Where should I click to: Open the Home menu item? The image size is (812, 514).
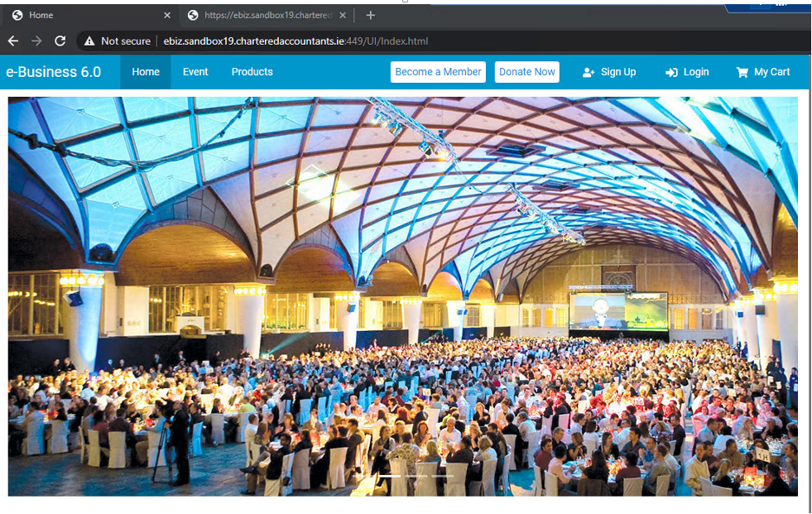[146, 72]
